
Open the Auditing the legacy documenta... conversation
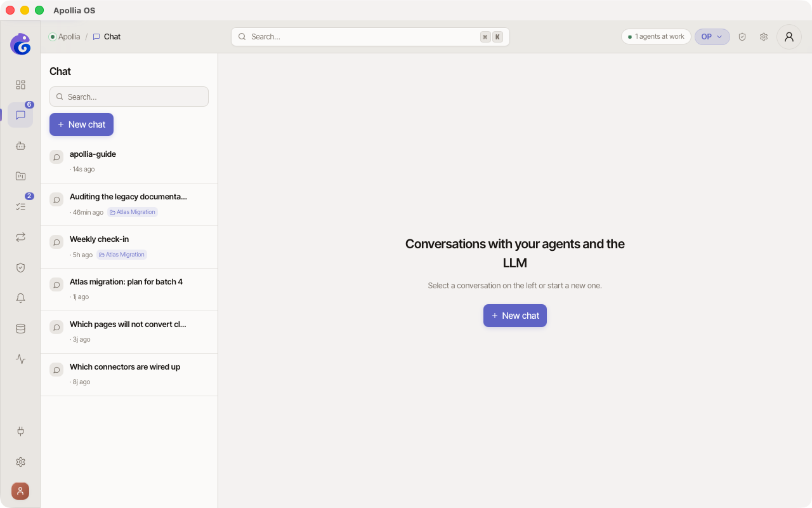pyautogui.click(x=129, y=204)
